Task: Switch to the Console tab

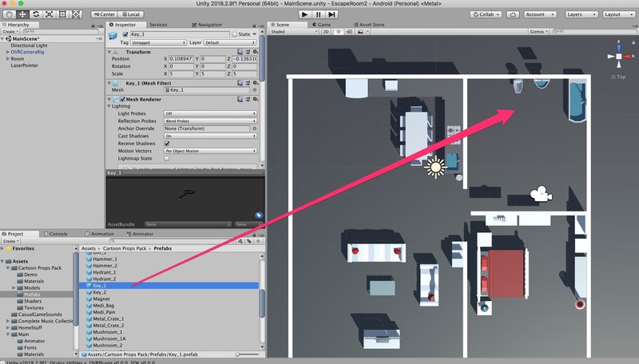Action: tap(56, 234)
